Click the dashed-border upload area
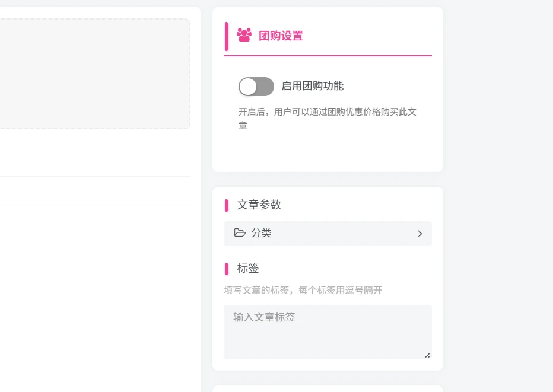Screen dimensions: 553x392 pyautogui.click(x=94, y=74)
